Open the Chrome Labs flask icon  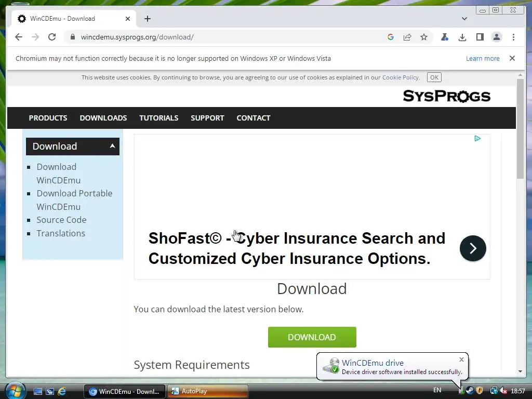pyautogui.click(x=445, y=37)
